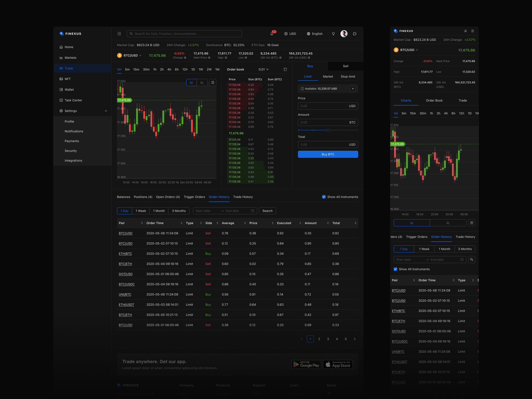Open the Security settings link

click(71, 151)
